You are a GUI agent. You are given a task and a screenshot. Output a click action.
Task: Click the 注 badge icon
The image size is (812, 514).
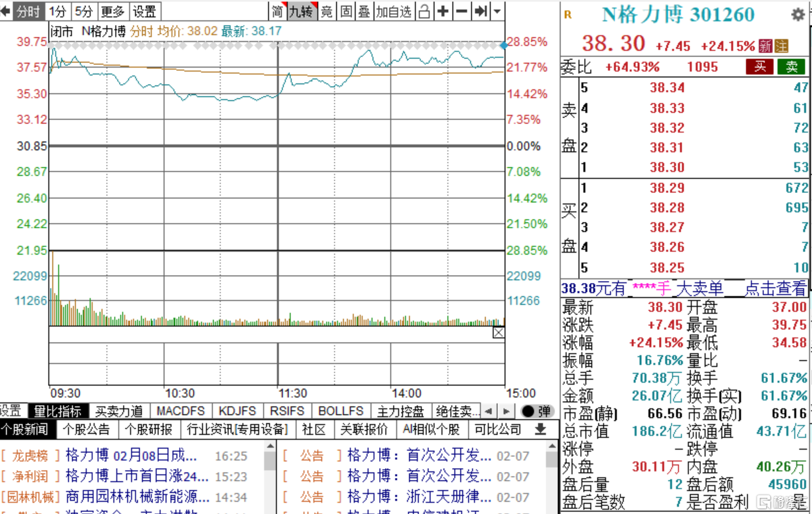pos(780,46)
